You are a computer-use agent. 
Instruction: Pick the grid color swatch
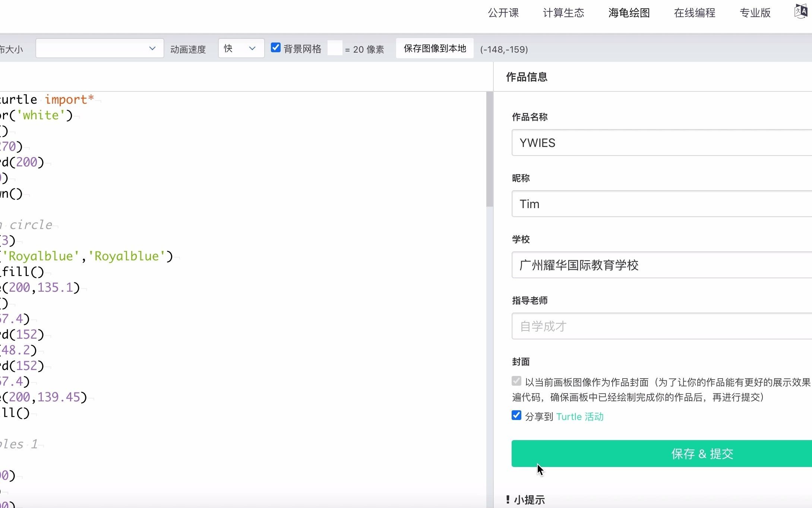tap(335, 48)
